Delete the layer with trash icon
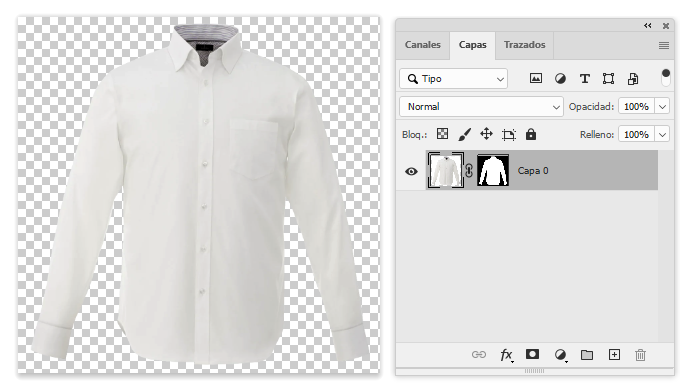The width and height of the screenshot is (697, 388). tap(640, 355)
